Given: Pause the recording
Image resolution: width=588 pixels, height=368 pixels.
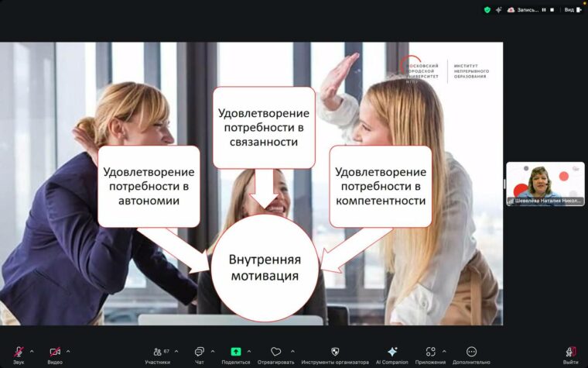Looking at the screenshot, I should coord(543,9).
